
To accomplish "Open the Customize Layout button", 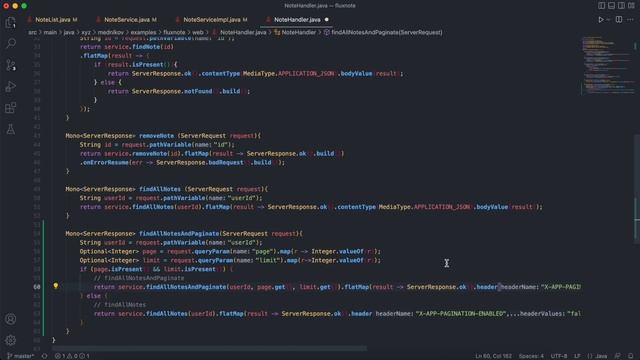I will coord(631,6).
